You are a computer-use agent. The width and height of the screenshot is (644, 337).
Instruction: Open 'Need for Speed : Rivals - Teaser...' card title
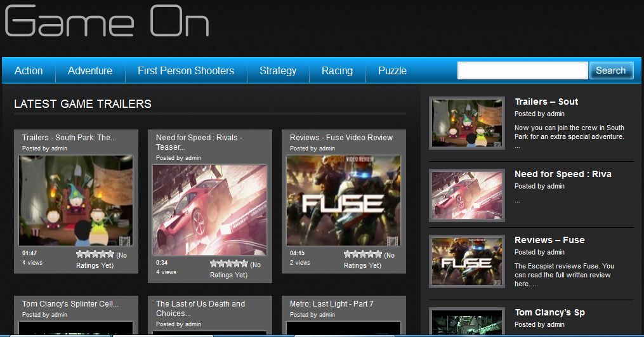tap(199, 142)
